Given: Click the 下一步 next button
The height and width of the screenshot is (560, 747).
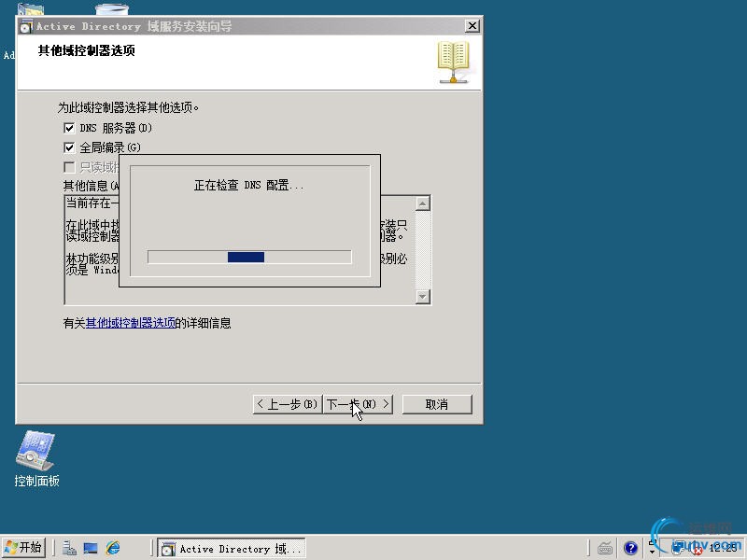Looking at the screenshot, I should pos(359,404).
